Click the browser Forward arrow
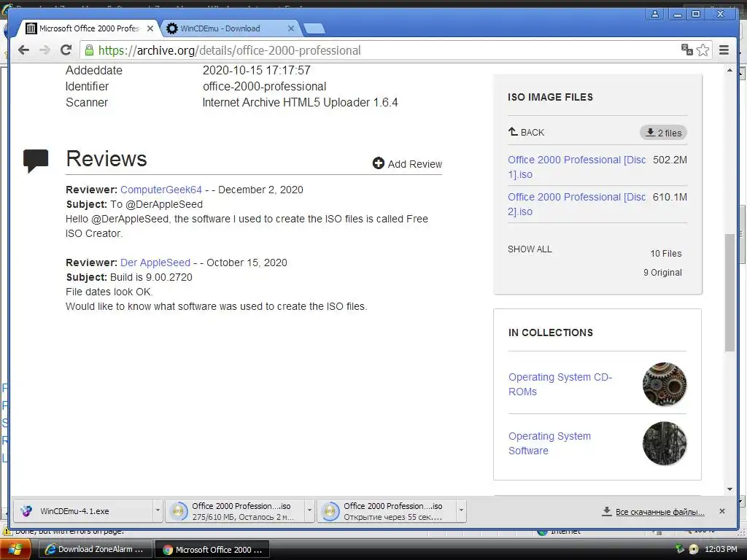The height and width of the screenshot is (560, 747). [44, 50]
